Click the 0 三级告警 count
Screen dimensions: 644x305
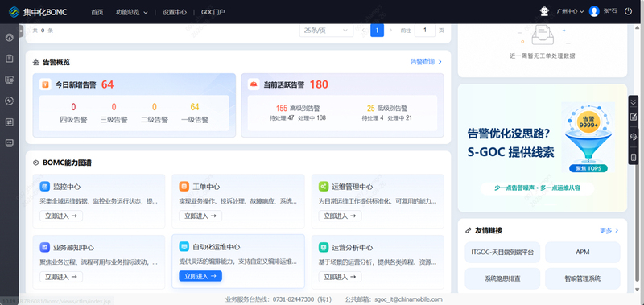(x=114, y=107)
